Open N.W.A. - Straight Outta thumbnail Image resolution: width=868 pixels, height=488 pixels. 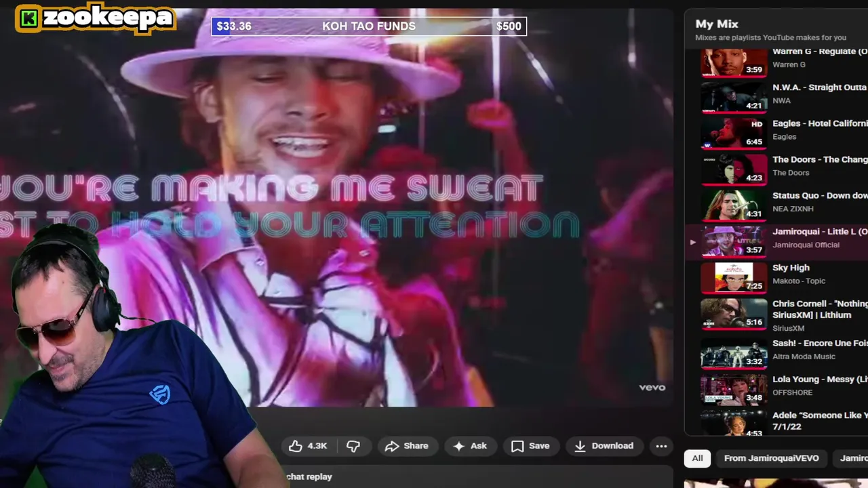point(734,98)
